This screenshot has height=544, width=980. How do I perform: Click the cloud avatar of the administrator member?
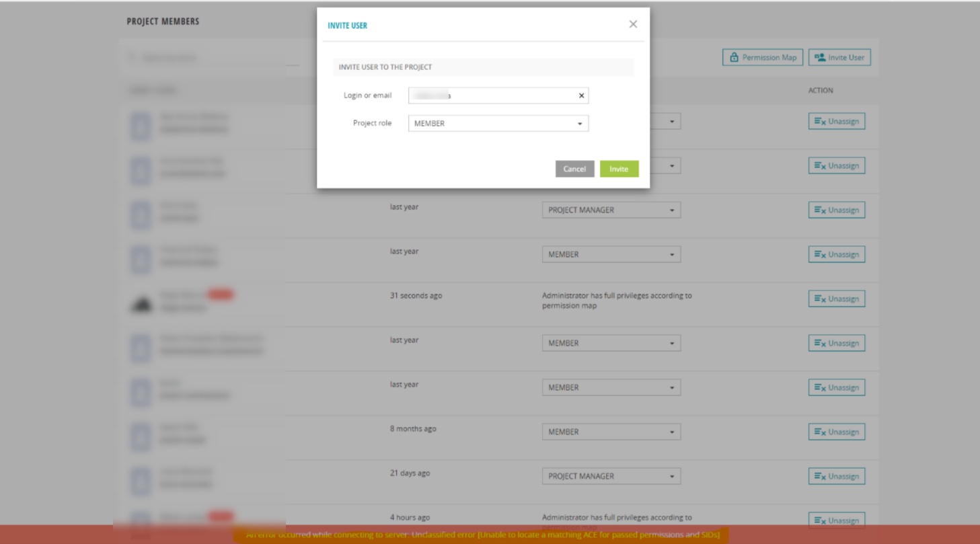(x=141, y=303)
